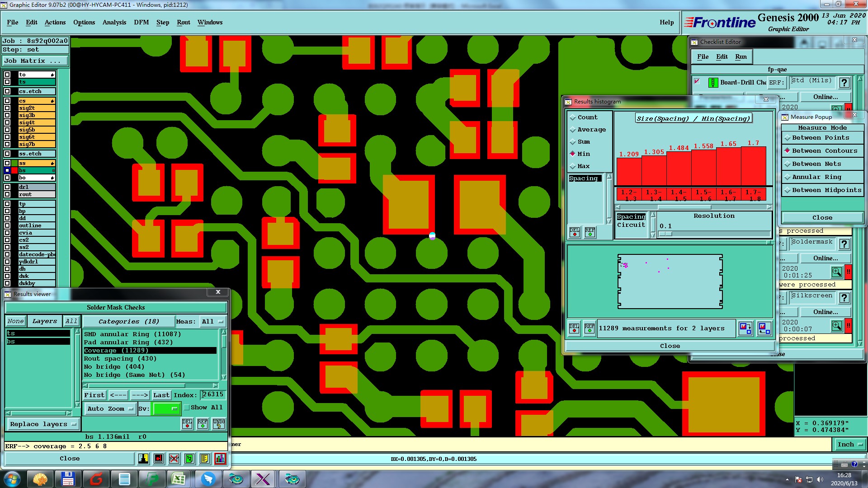Click the histogram icon in Results viewer
868x488 pixels.
(x=220, y=459)
